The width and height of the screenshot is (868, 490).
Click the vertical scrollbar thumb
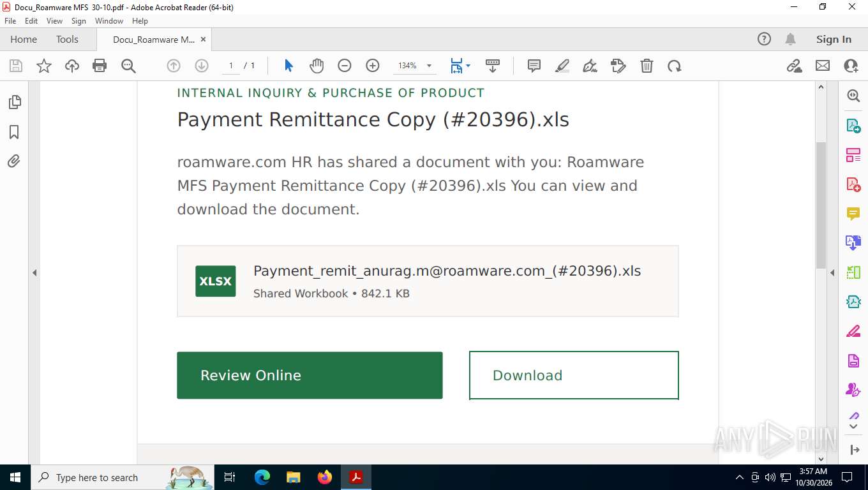pyautogui.click(x=821, y=205)
